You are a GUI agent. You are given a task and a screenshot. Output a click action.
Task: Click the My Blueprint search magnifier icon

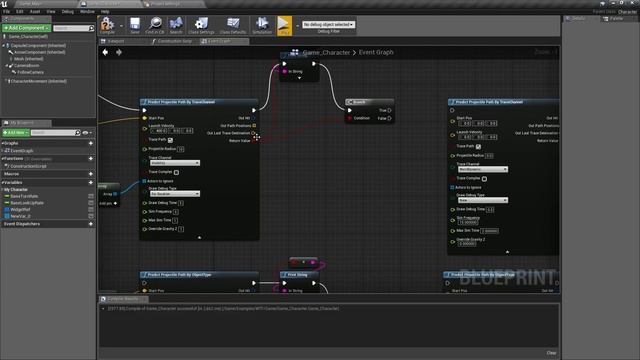pyautogui.click(x=78, y=133)
